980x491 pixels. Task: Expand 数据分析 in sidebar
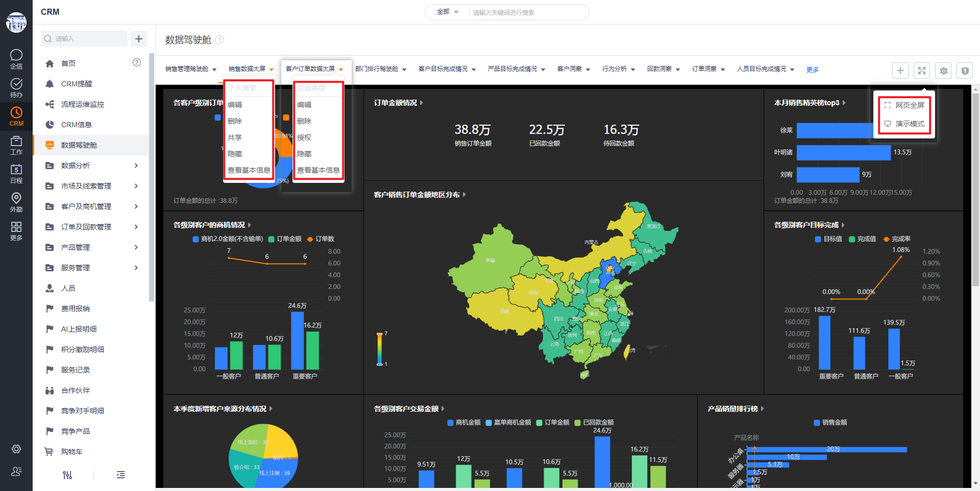tap(136, 166)
